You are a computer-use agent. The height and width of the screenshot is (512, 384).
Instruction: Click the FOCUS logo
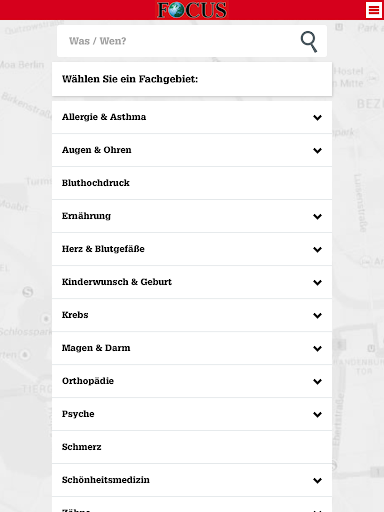tap(192, 10)
